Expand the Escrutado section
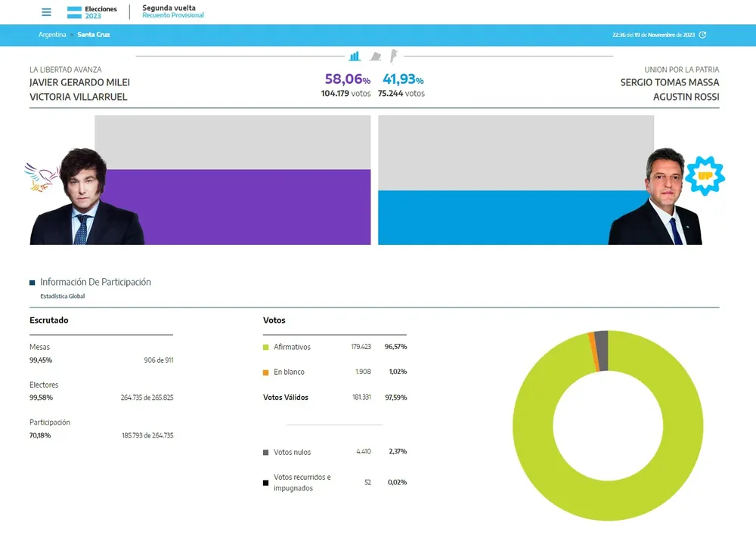 pos(48,320)
